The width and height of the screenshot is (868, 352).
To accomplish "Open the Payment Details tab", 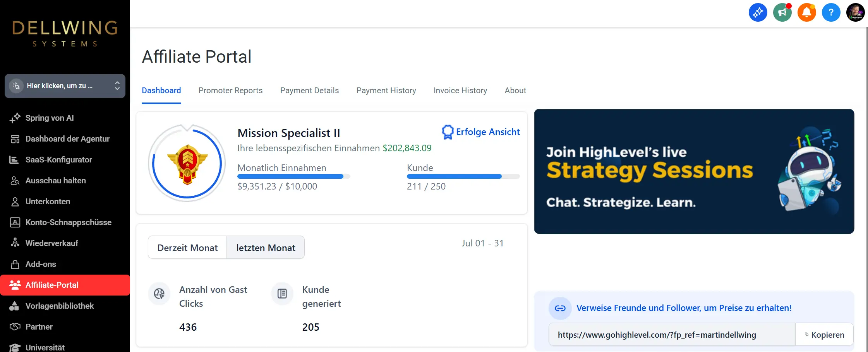I will pyautogui.click(x=309, y=91).
